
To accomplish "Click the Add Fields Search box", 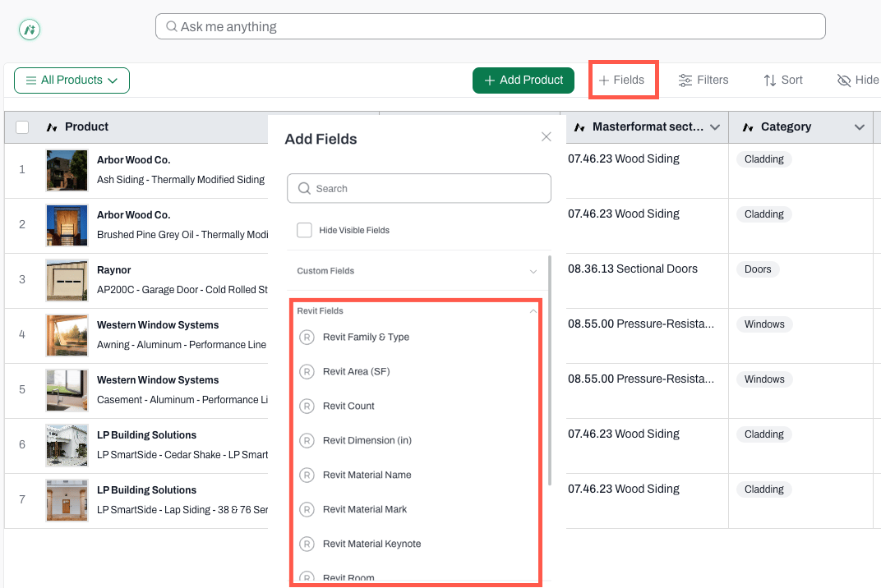I will click(418, 188).
